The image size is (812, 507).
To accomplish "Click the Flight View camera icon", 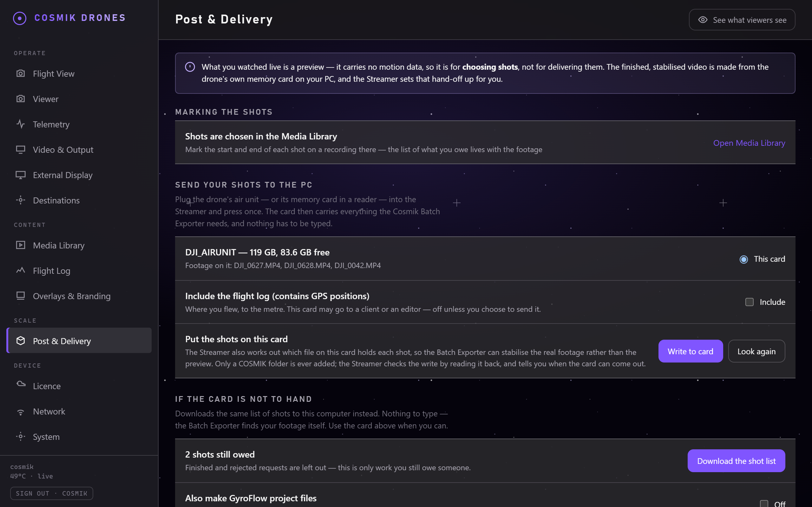I will [21, 74].
